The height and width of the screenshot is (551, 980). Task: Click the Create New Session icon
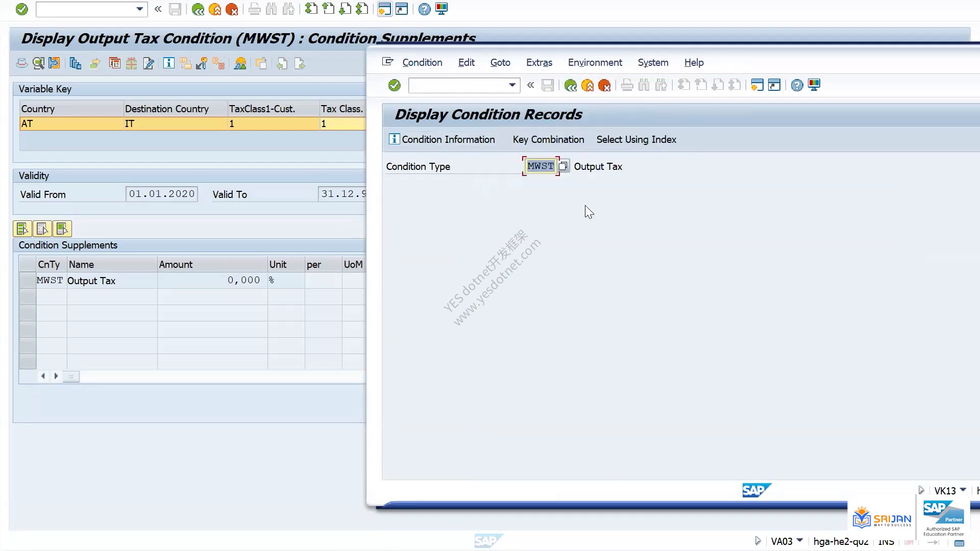(x=757, y=85)
